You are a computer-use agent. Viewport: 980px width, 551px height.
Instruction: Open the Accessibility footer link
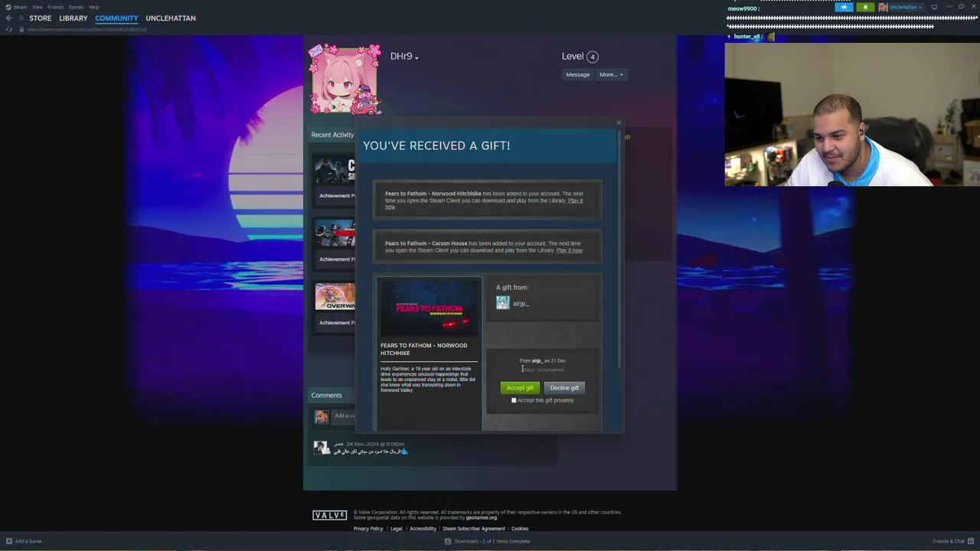(x=423, y=529)
